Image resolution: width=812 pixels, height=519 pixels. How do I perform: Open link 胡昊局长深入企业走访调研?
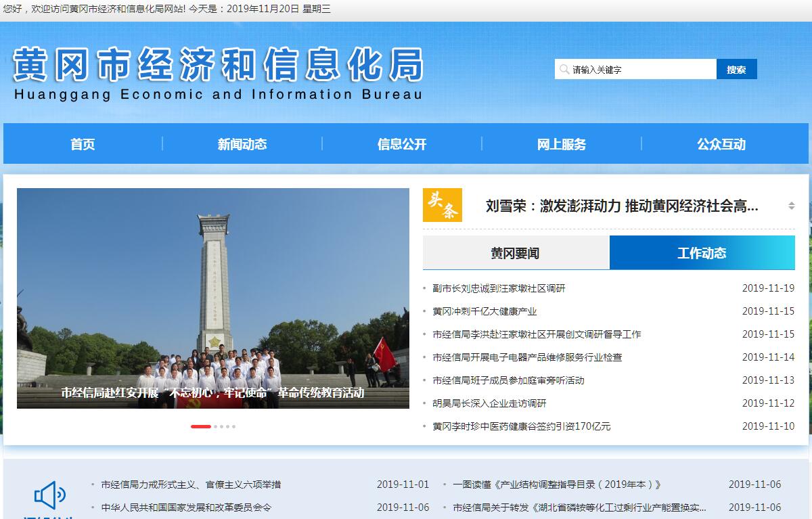pyautogui.click(x=489, y=403)
